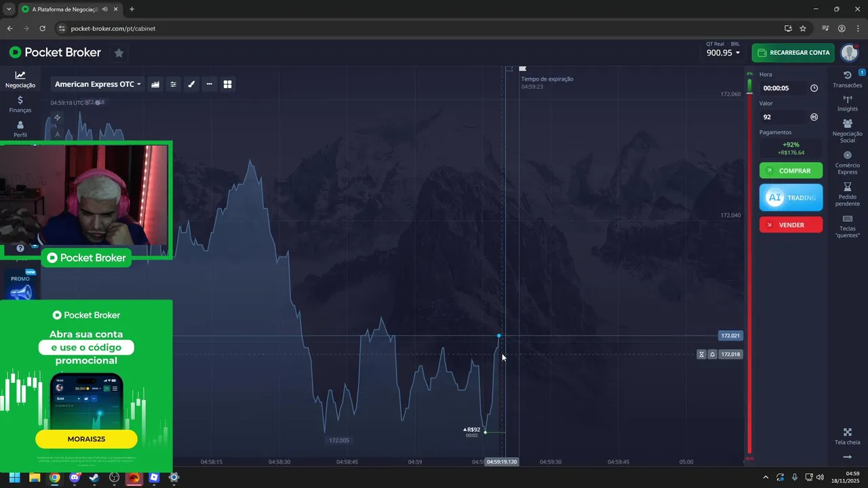Open File Explorer from the taskbar
Viewport: 868px width, 488px height.
point(35,477)
